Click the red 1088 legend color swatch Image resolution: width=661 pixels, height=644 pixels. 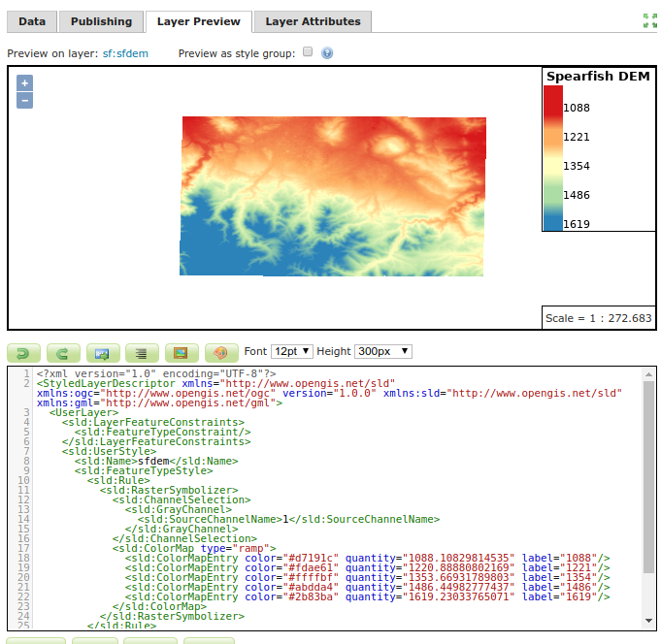pos(552,101)
